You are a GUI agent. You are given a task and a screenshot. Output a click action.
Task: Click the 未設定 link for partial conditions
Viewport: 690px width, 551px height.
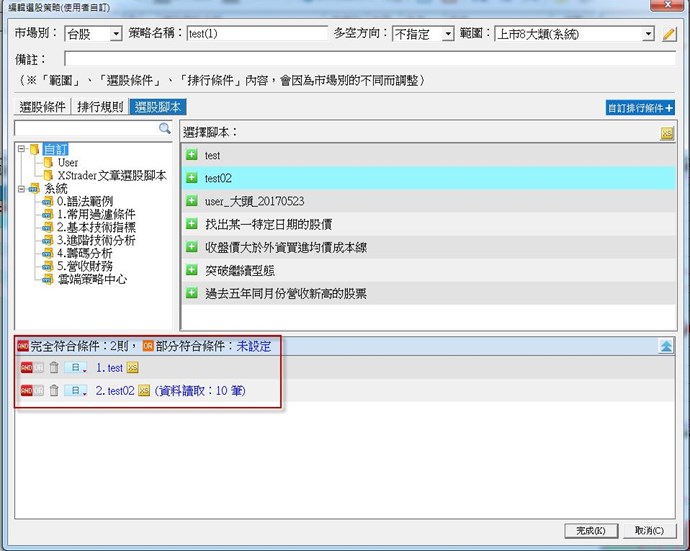[x=254, y=346]
